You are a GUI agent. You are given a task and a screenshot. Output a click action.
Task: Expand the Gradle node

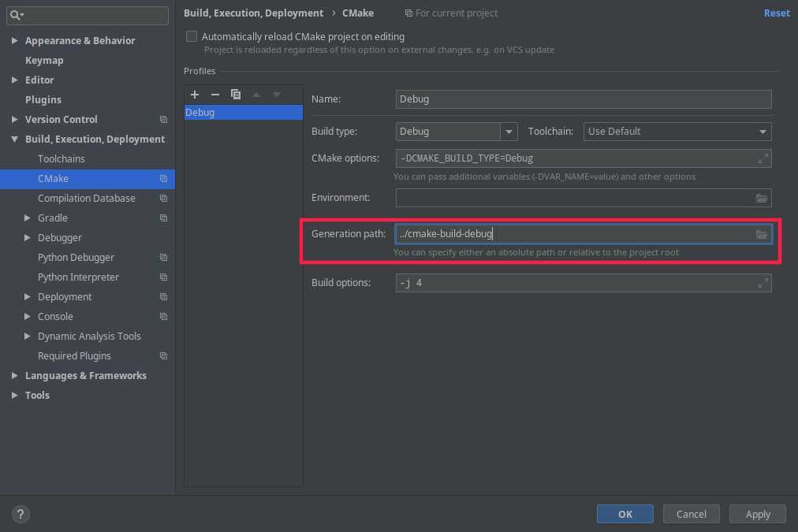click(27, 218)
